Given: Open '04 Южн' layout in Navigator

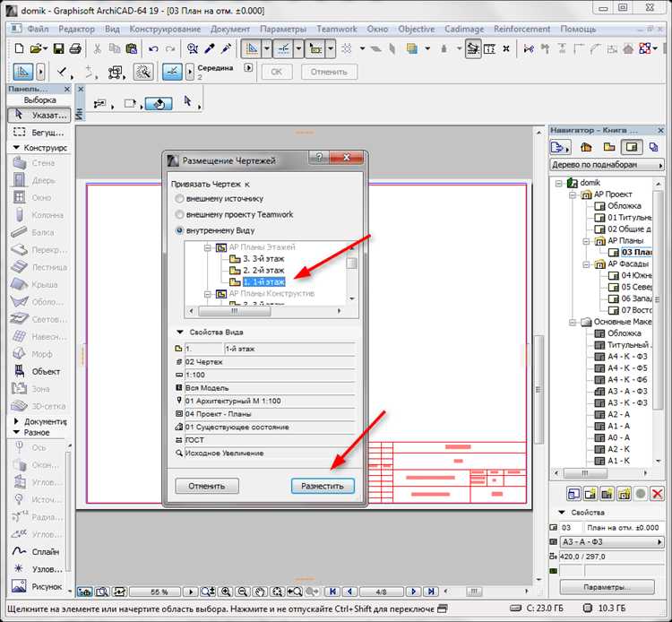Looking at the screenshot, I should pyautogui.click(x=636, y=275).
